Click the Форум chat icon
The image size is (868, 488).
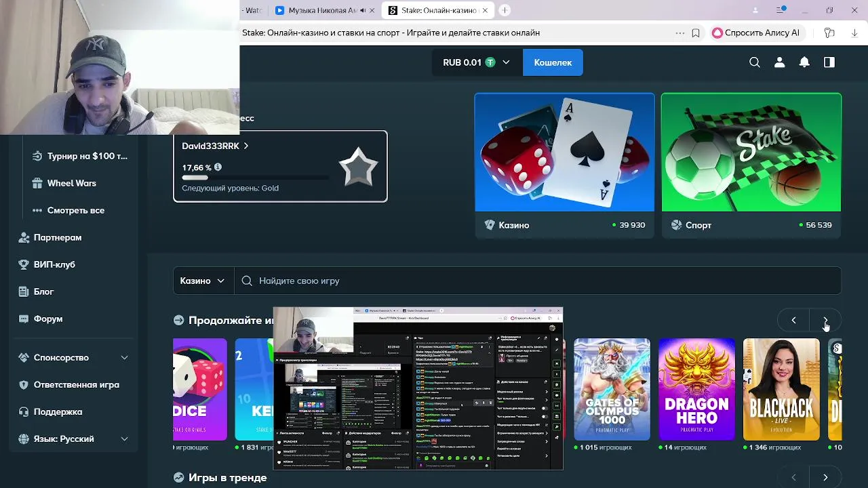[x=24, y=319]
